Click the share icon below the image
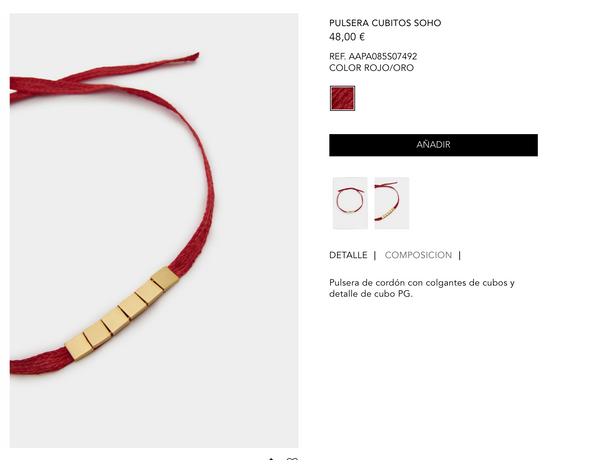Viewport: 592px width, 460px height. 271,458
